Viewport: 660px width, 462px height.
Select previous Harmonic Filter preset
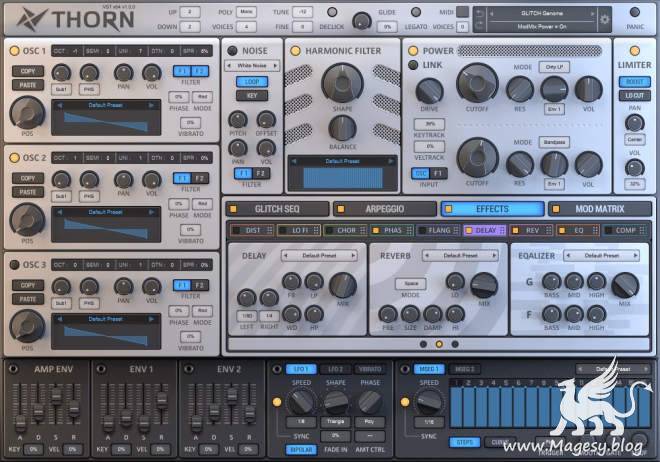[x=294, y=161]
